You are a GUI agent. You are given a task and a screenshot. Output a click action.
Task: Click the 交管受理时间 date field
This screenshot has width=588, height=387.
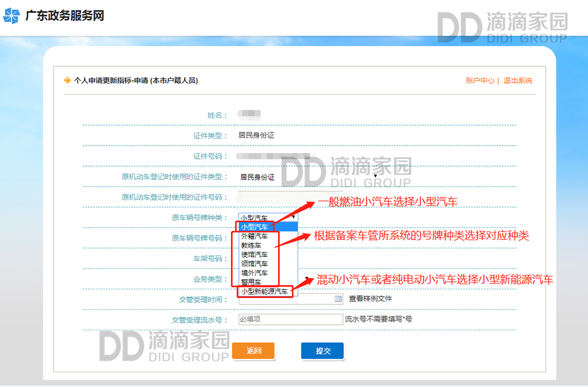(x=291, y=299)
